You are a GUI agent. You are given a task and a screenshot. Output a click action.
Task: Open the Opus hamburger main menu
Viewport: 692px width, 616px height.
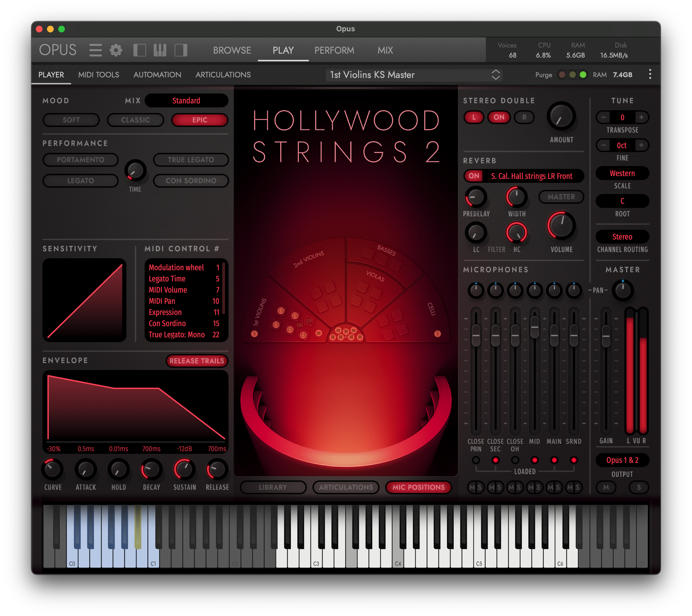tap(95, 50)
